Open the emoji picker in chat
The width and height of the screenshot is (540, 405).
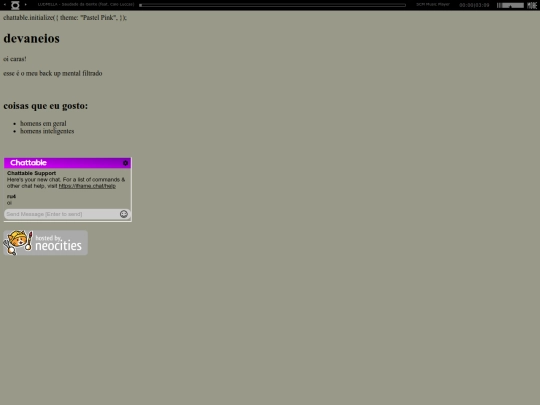(x=124, y=214)
